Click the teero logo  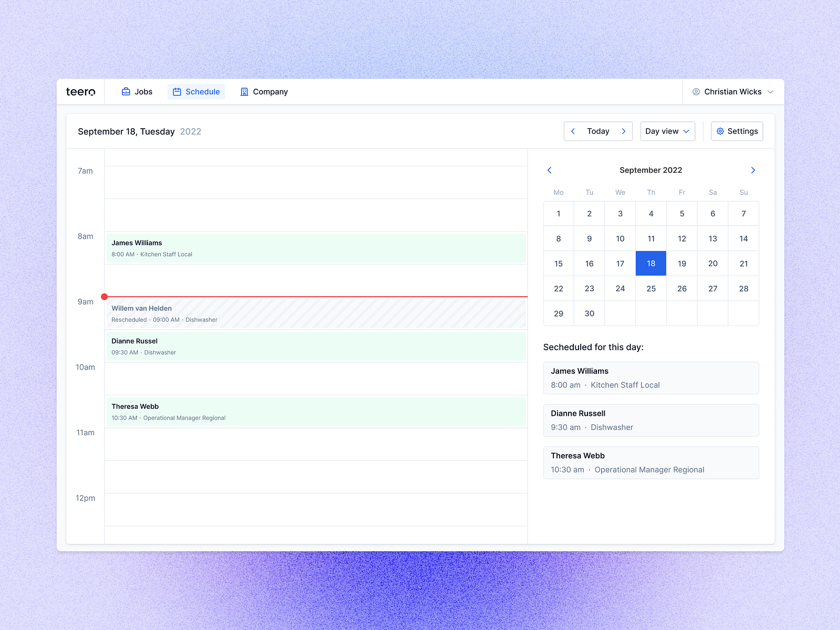coord(81,91)
